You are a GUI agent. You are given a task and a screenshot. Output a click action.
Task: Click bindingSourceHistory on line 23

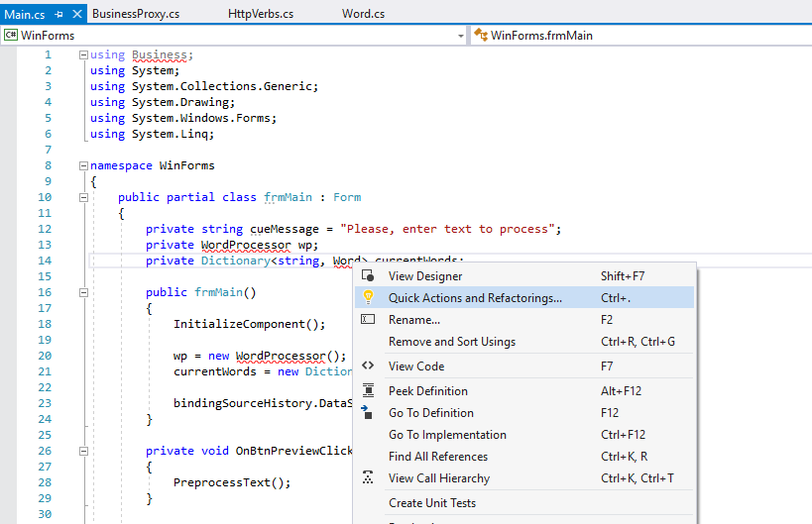click(242, 403)
